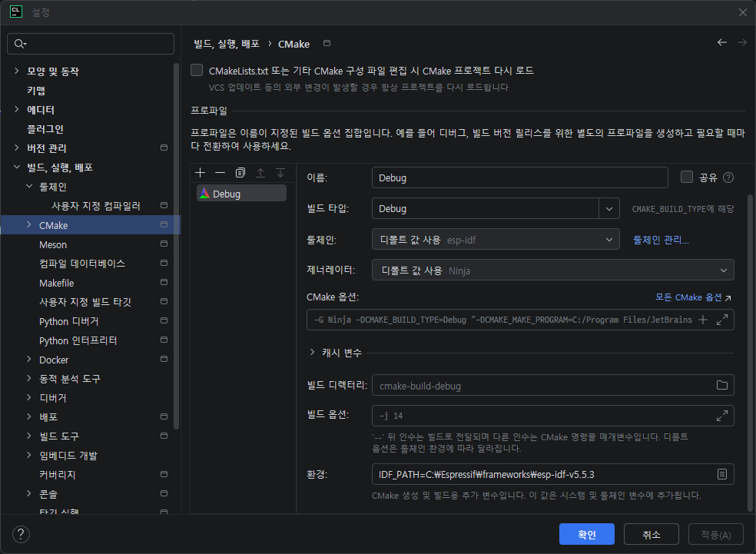The height and width of the screenshot is (554, 756).
Task: Open the 툴체인 관리 link
Action: pos(661,240)
